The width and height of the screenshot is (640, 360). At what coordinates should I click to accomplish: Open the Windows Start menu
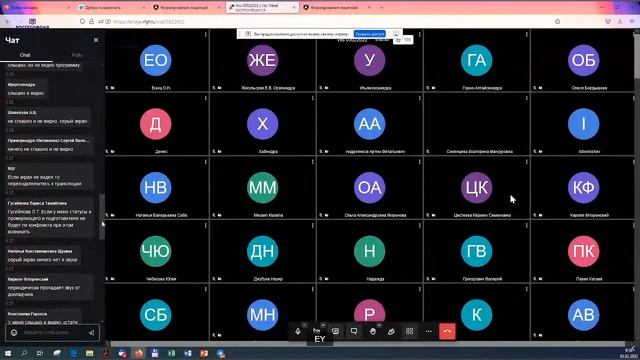click(x=8, y=353)
